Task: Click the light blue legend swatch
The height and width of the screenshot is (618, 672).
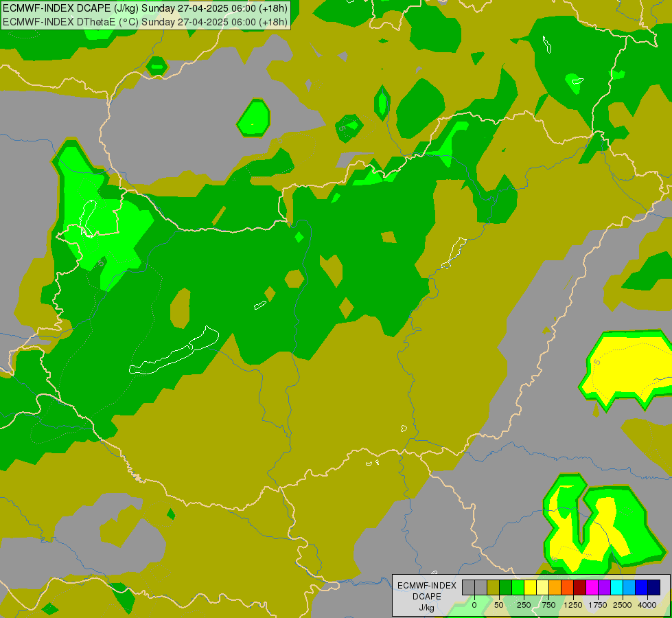Action: (x=629, y=587)
